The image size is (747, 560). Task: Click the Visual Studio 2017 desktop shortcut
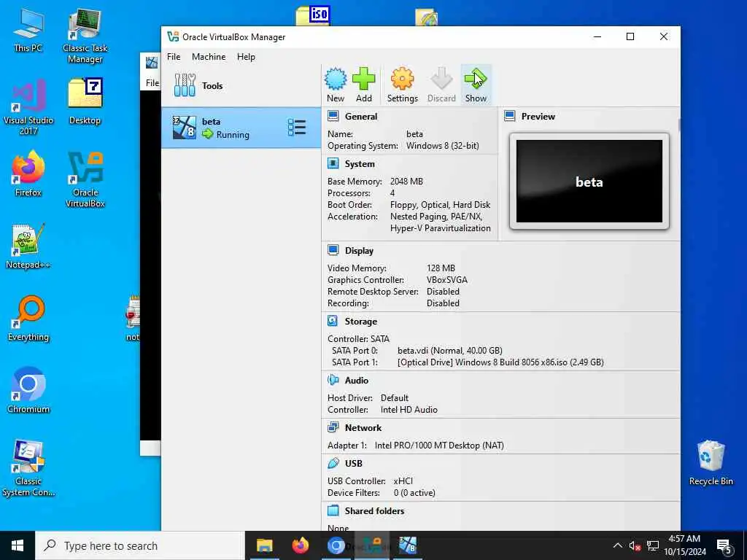[28, 106]
